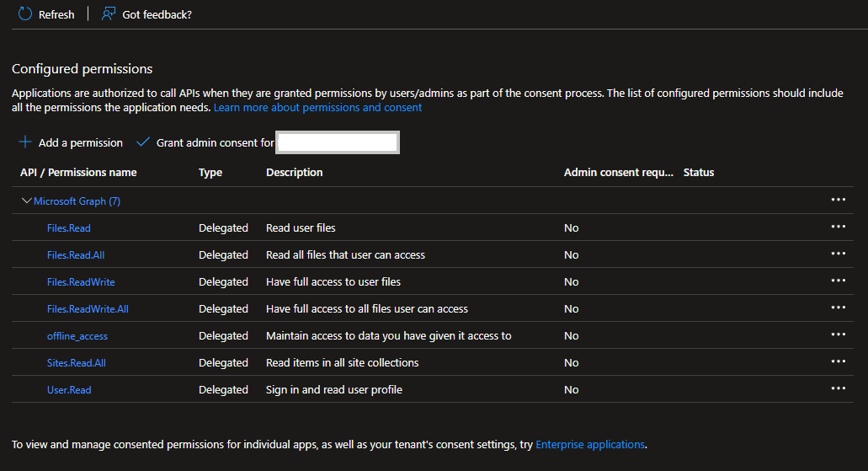
Task: Open the Microsoft Graph (7) API link
Action: coord(77,201)
